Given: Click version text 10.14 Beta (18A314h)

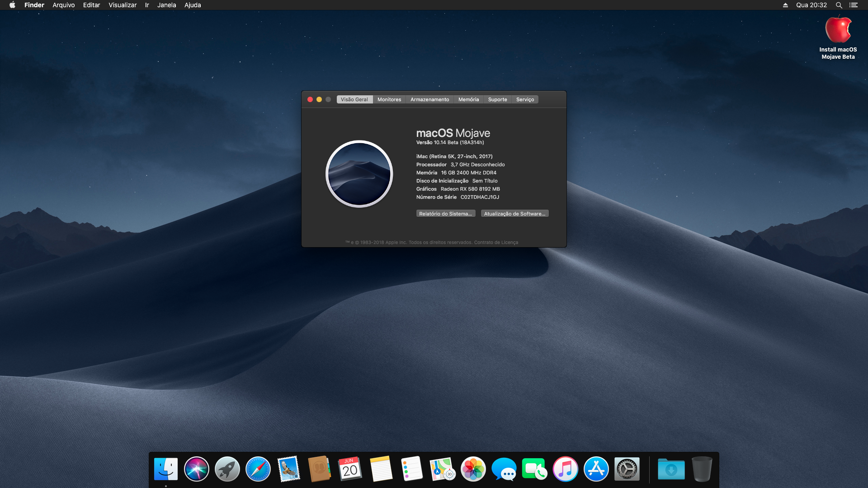Looking at the screenshot, I should [x=459, y=143].
